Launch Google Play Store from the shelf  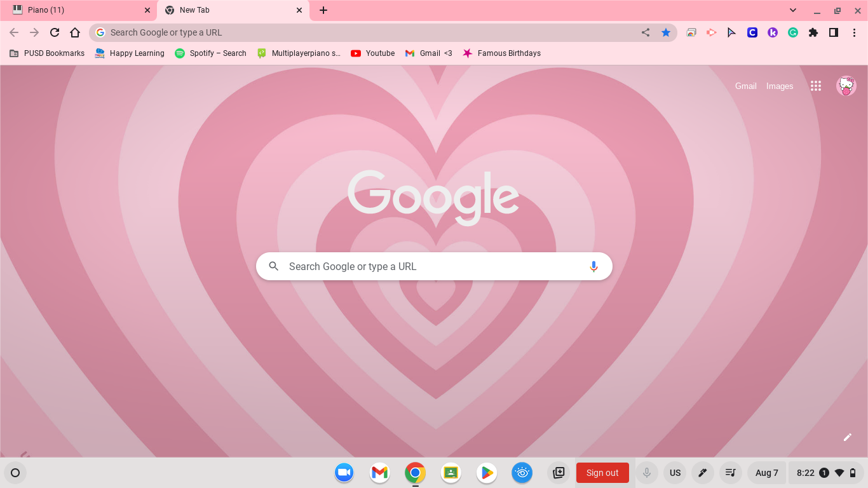[486, 473]
